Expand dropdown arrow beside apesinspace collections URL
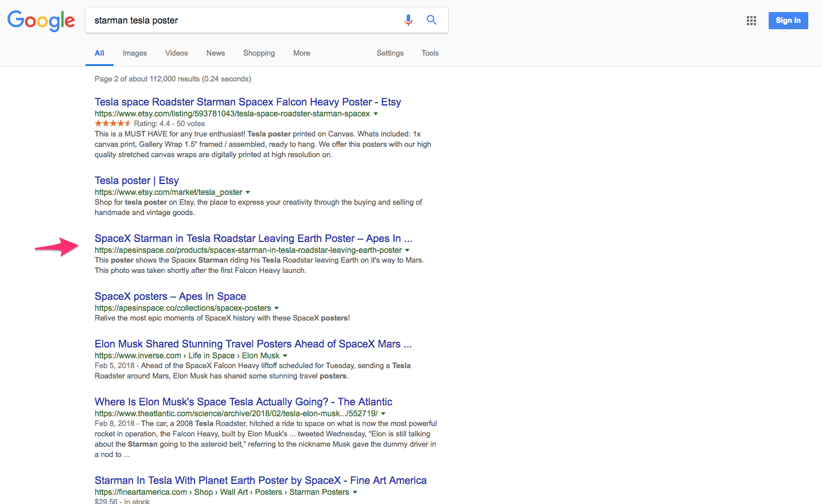This screenshot has height=504, width=822. [x=276, y=308]
